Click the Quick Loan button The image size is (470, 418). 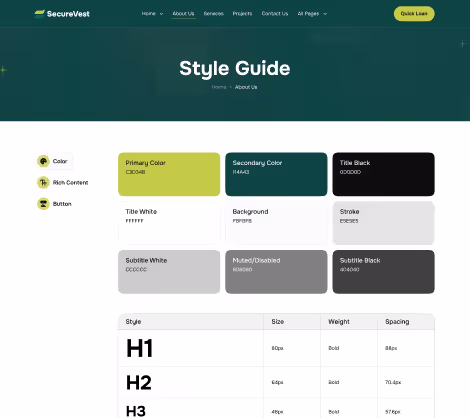click(414, 14)
